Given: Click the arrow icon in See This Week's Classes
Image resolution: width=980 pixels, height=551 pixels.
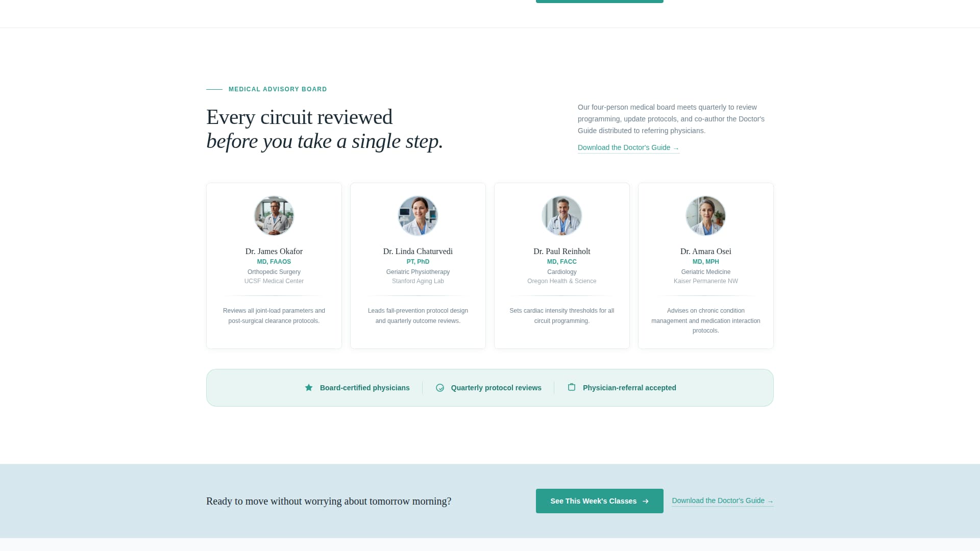Looking at the screenshot, I should [x=646, y=501].
